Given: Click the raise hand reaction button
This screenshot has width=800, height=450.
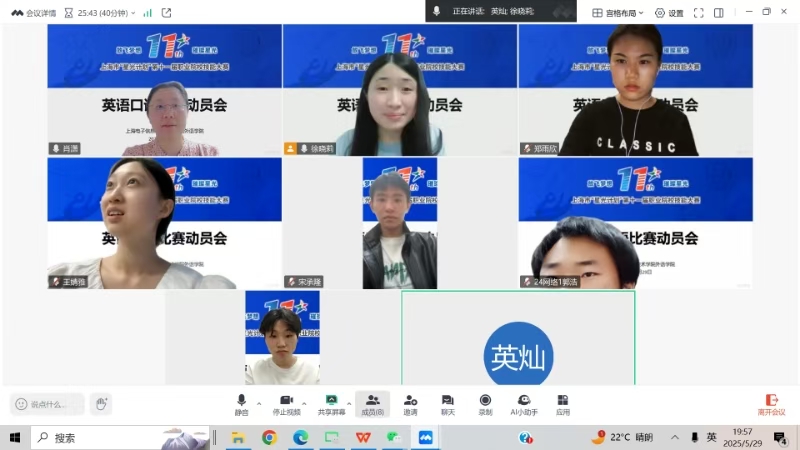Looking at the screenshot, I should pos(100,404).
